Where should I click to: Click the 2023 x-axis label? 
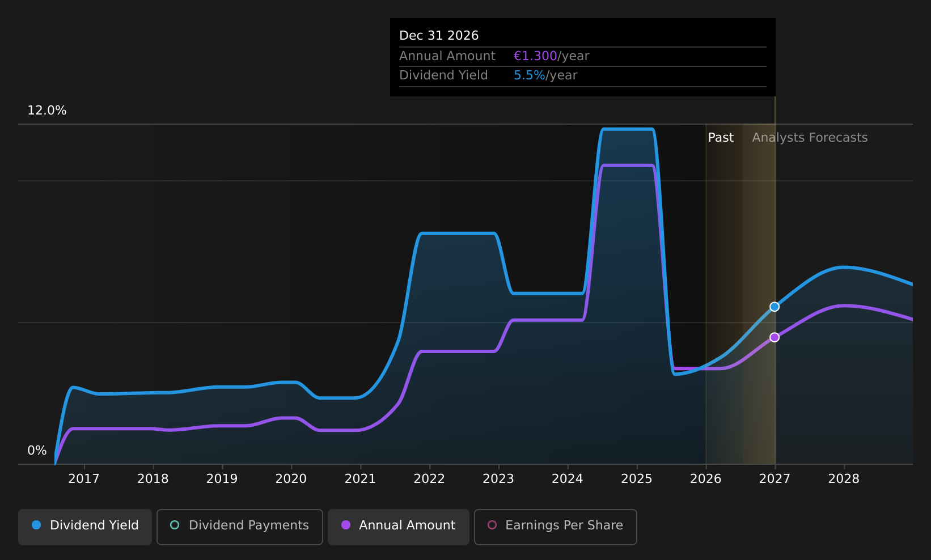(498, 479)
